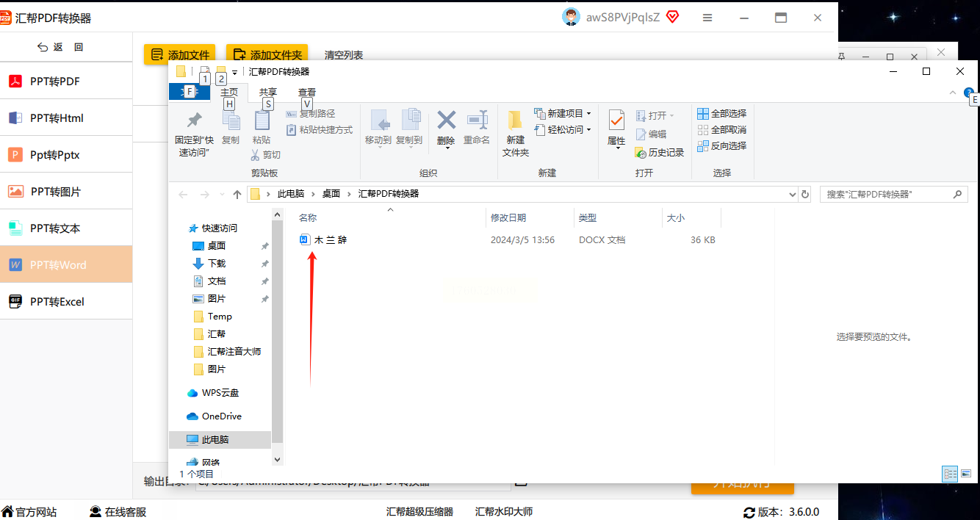The height and width of the screenshot is (520, 980).
Task: Open OneDrive in navigation pane
Action: click(x=221, y=416)
